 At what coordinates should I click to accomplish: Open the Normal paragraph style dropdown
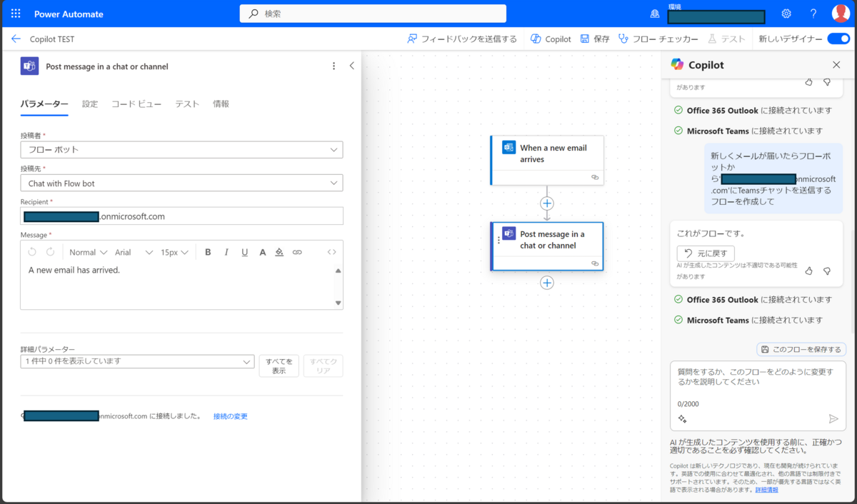(88, 252)
